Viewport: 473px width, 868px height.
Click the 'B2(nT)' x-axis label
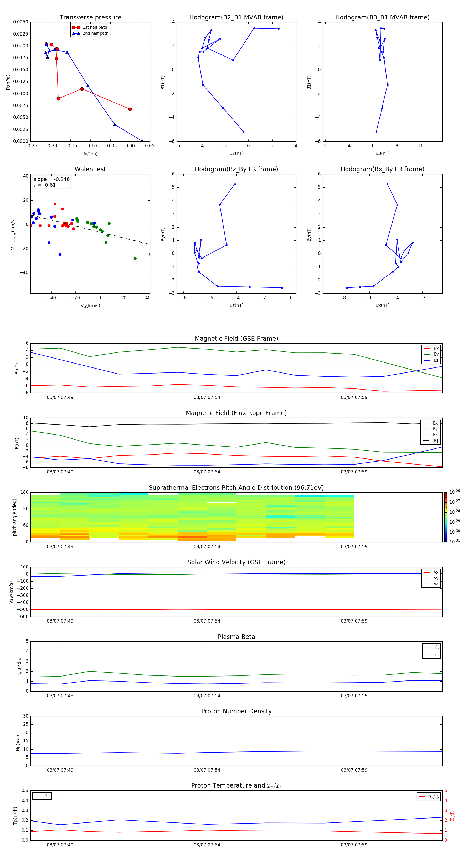point(236,153)
